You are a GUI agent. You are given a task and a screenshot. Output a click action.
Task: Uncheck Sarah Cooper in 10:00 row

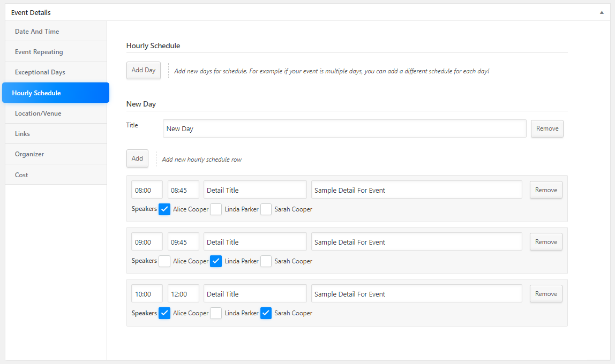[x=266, y=313]
